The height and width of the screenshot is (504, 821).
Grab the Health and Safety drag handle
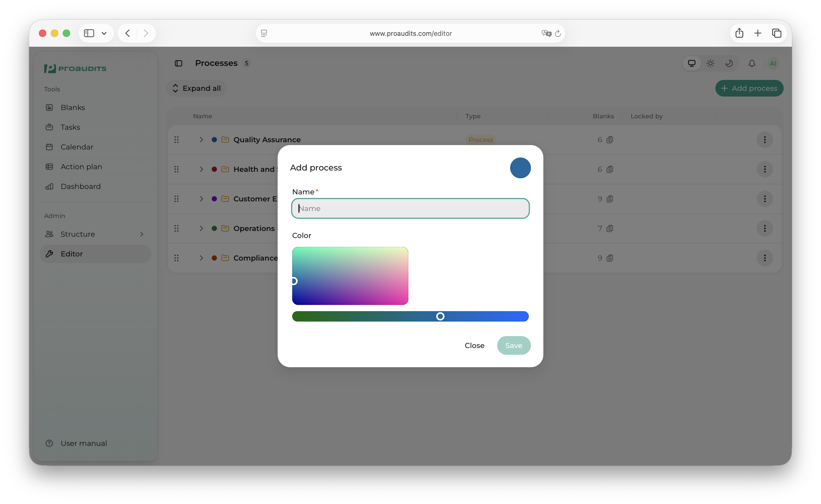(177, 169)
